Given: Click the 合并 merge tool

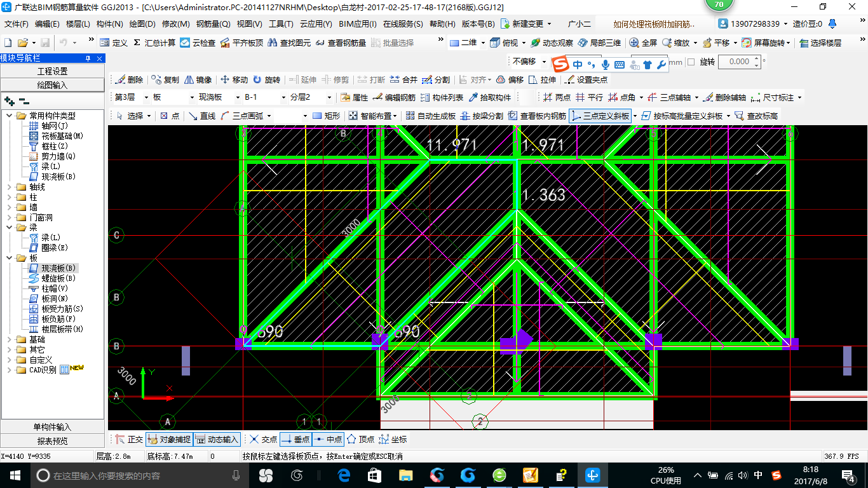Looking at the screenshot, I should pyautogui.click(x=403, y=79).
